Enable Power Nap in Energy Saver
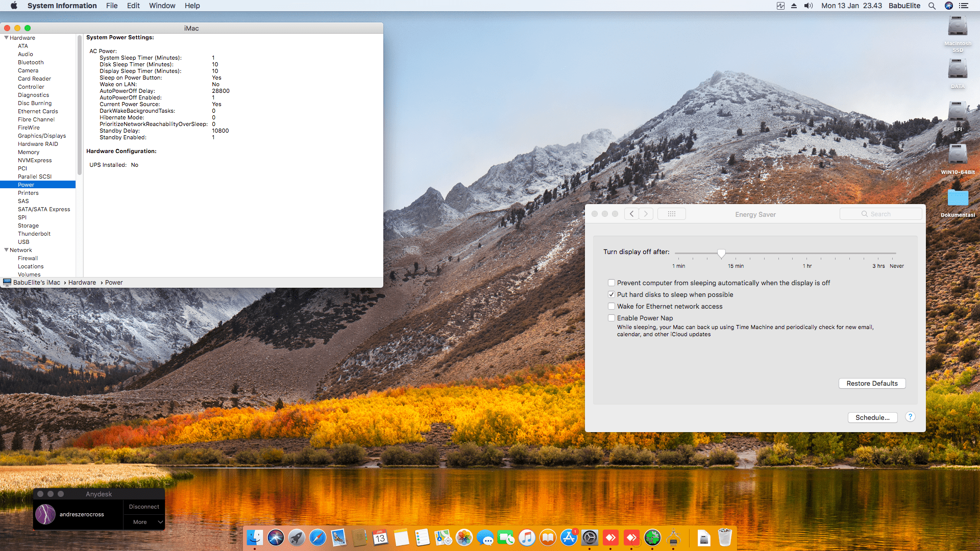The height and width of the screenshot is (551, 980). (x=611, y=317)
